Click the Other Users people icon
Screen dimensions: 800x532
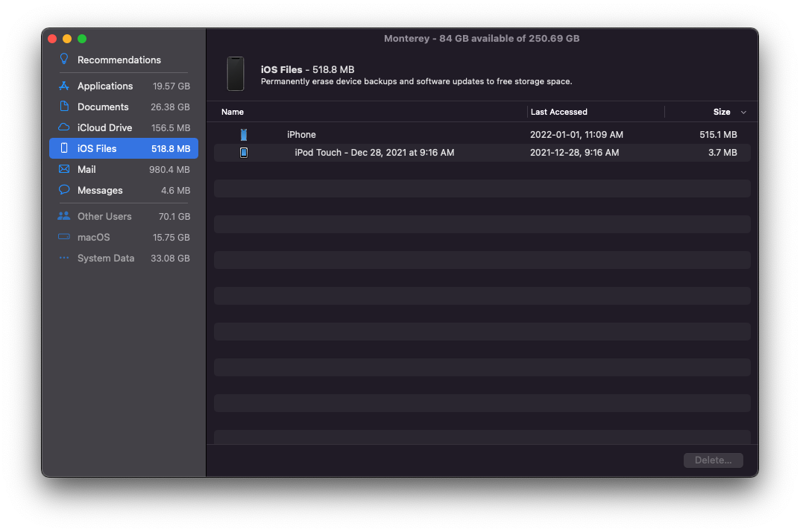(64, 216)
